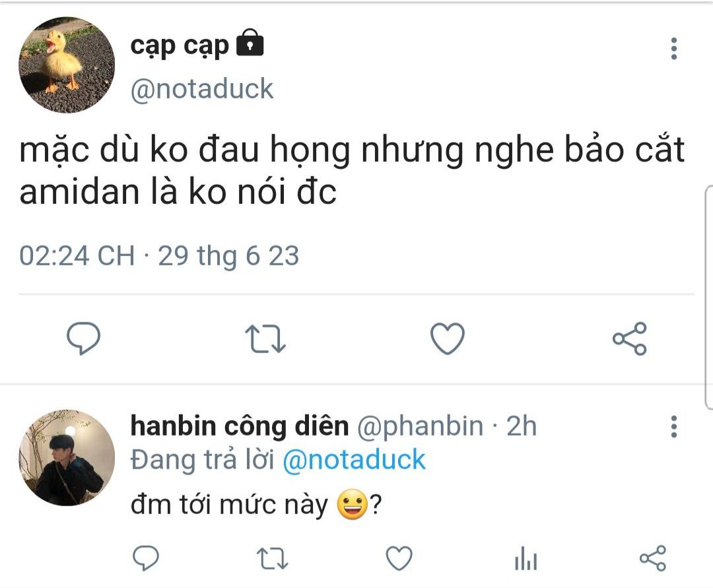Retweet hanbin công diên's reply

[x=271, y=560]
